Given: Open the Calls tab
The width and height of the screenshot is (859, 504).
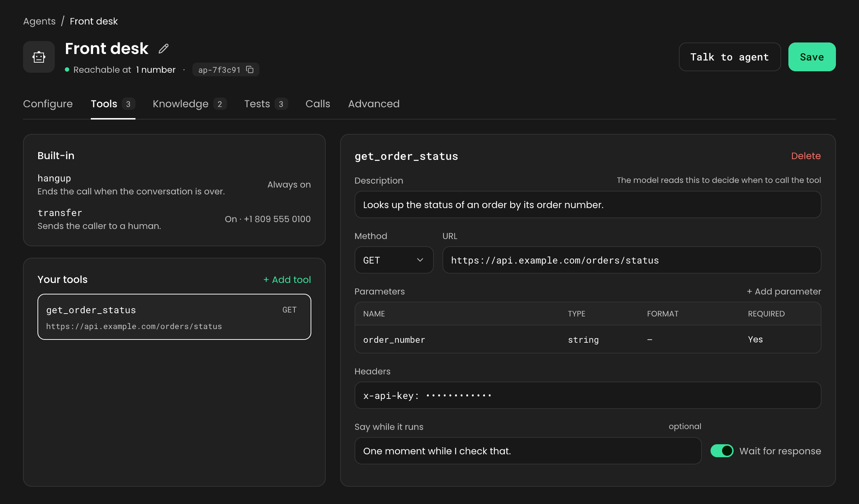Looking at the screenshot, I should click(318, 104).
